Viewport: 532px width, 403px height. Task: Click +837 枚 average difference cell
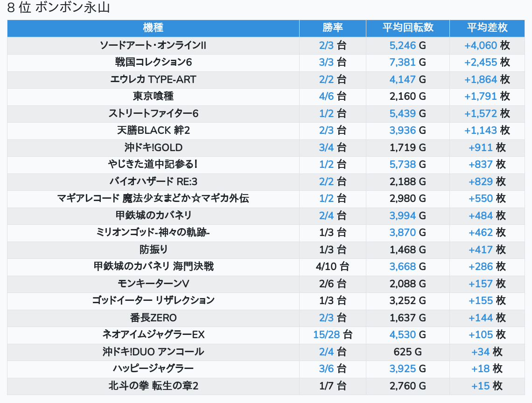[x=487, y=165]
